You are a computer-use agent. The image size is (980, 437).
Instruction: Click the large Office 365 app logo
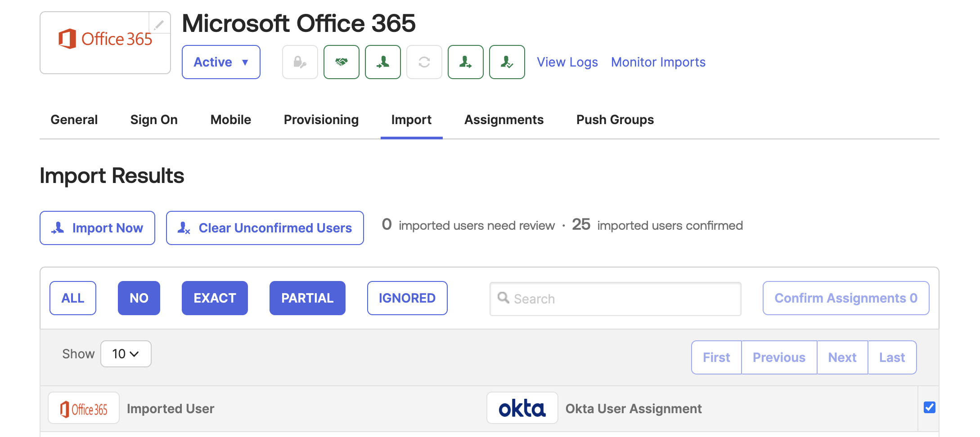click(105, 39)
